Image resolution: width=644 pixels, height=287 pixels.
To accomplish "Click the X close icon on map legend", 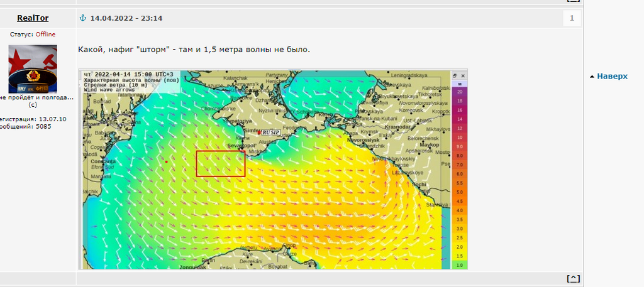I will pos(463,76).
